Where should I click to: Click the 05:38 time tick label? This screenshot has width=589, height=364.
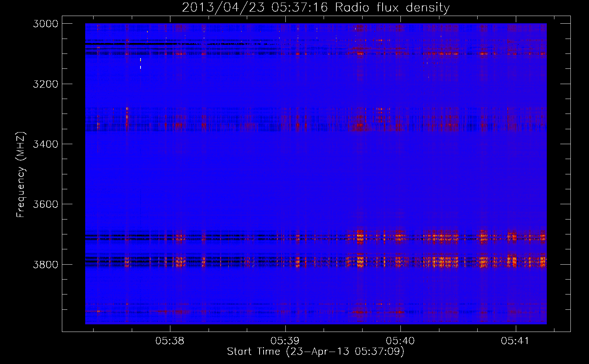point(170,341)
